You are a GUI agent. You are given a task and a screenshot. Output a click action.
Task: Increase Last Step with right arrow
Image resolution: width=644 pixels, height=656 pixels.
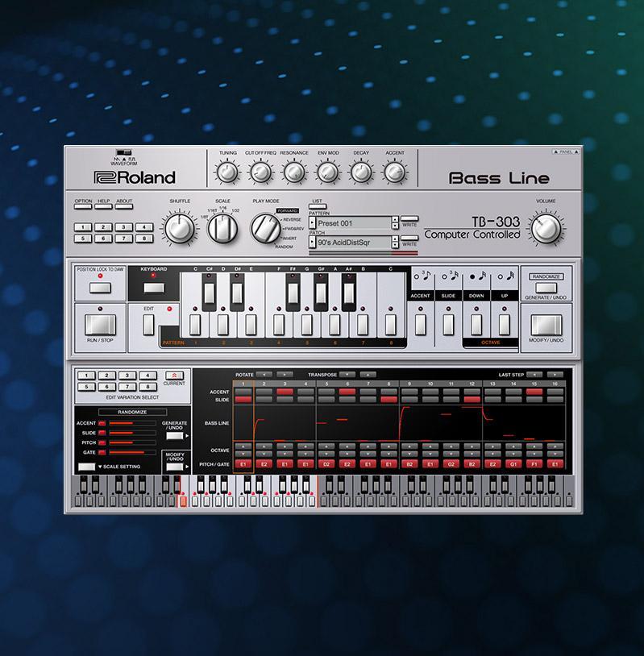coord(555,375)
